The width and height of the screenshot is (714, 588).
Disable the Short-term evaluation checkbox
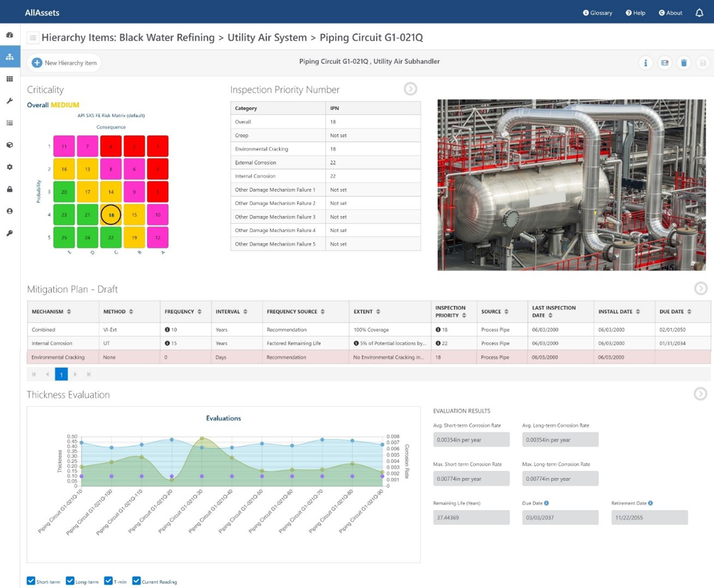pyautogui.click(x=31, y=581)
